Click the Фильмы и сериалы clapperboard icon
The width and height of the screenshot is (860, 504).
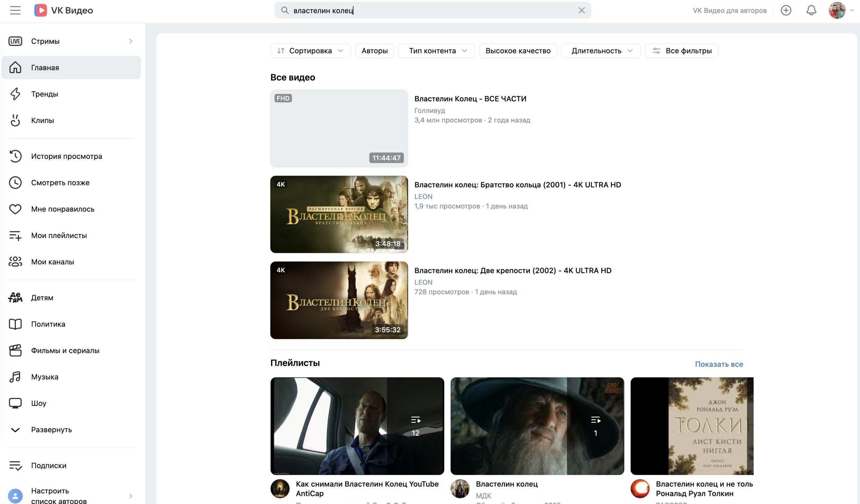[15, 350]
